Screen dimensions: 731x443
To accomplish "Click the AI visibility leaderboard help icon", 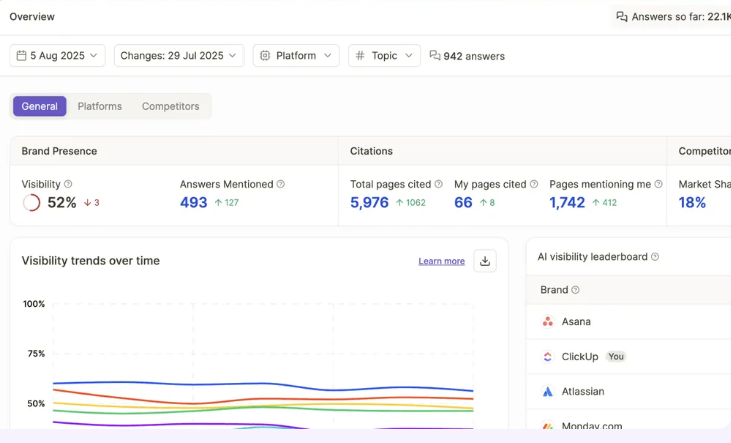I will click(655, 257).
